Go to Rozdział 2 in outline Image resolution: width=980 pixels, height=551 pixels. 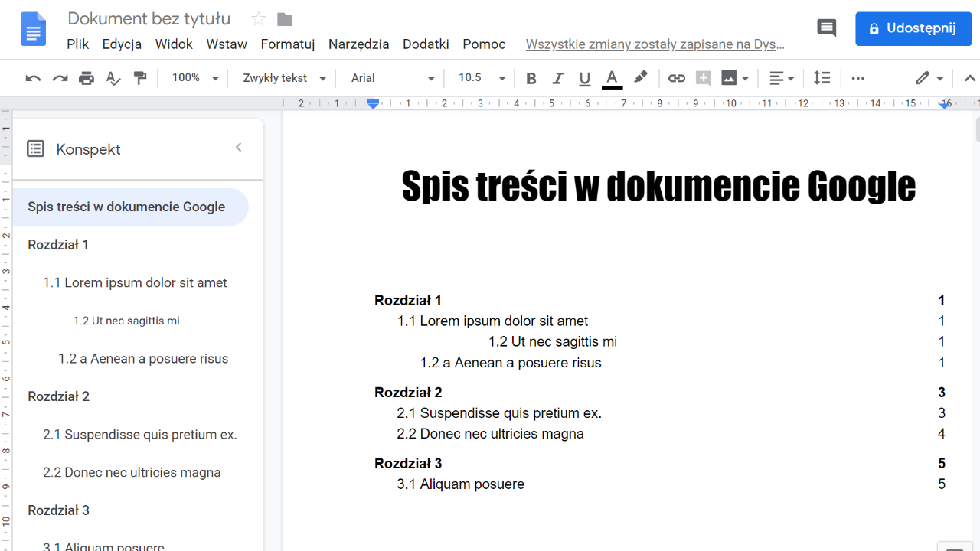point(58,396)
